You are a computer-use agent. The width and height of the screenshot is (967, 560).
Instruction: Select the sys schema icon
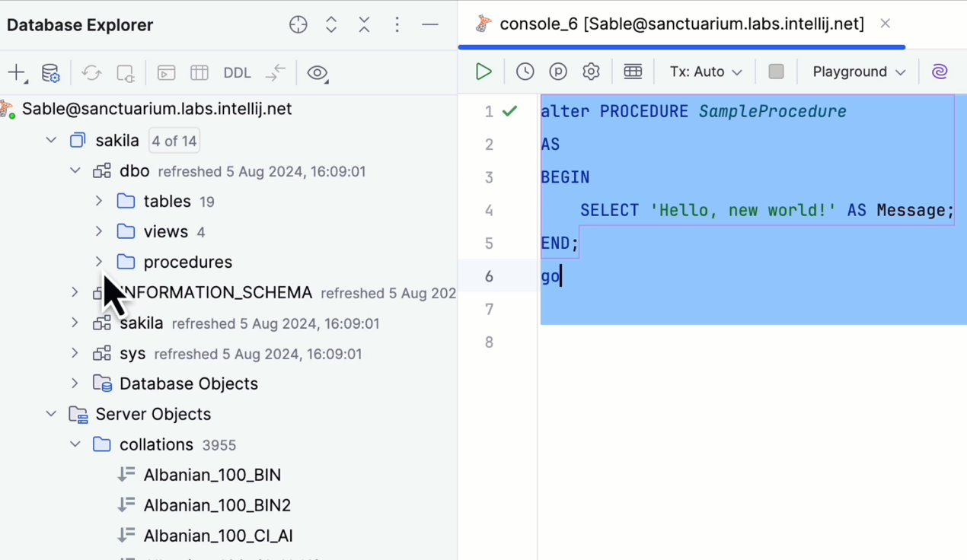(102, 353)
